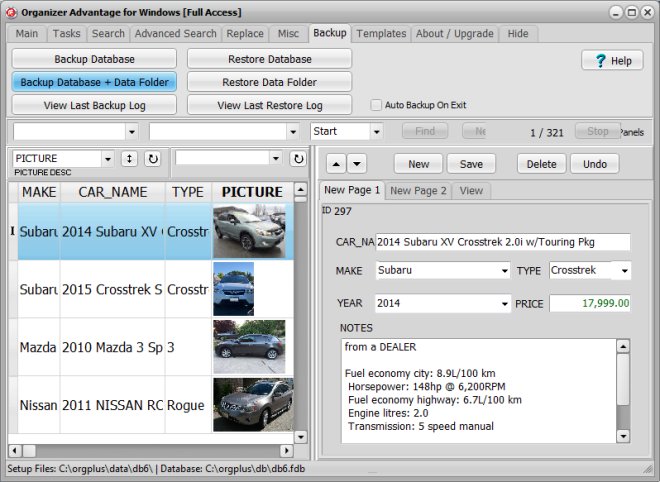Switch to the Main tab

(27, 33)
